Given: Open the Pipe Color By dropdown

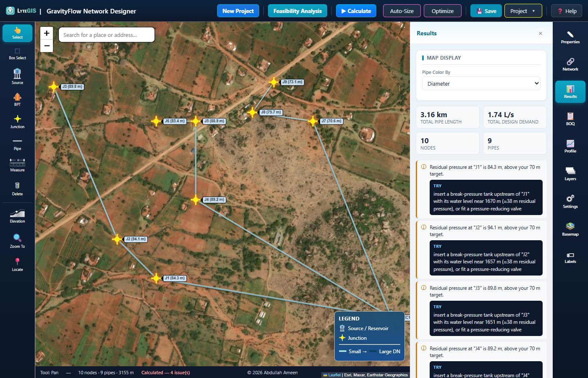Looking at the screenshot, I should pyautogui.click(x=481, y=84).
